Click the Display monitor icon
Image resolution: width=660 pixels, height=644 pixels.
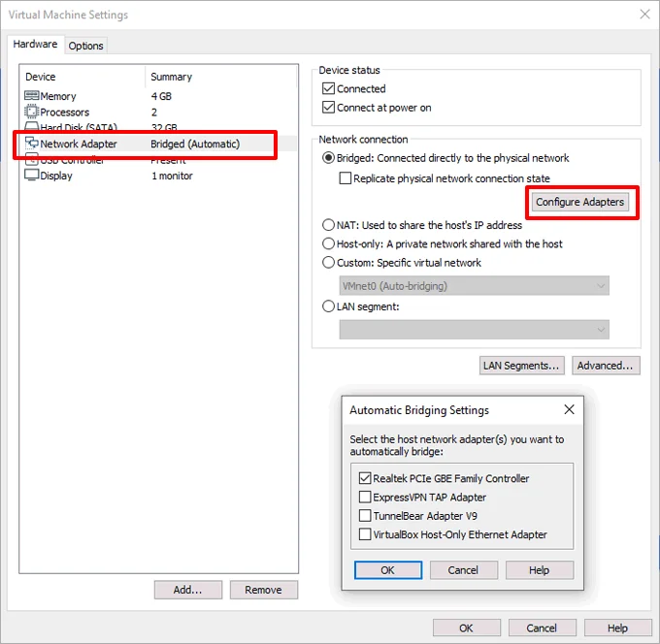pyautogui.click(x=32, y=175)
